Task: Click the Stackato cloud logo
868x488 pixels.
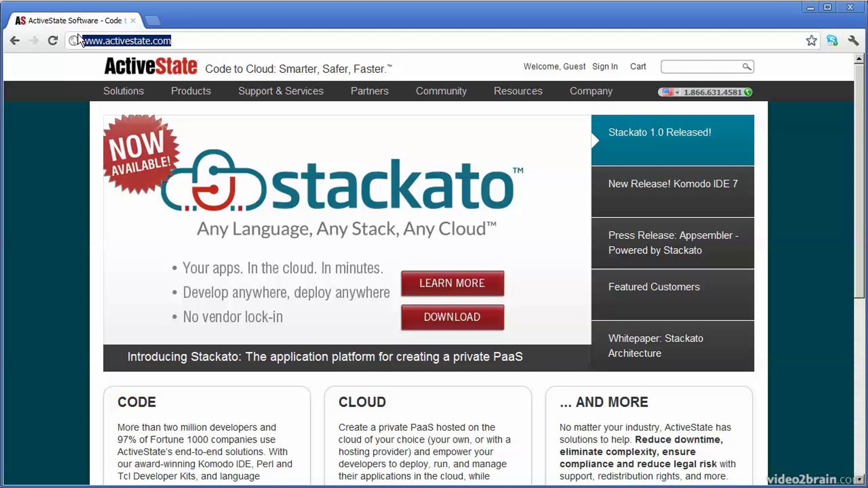Action: 213,181
